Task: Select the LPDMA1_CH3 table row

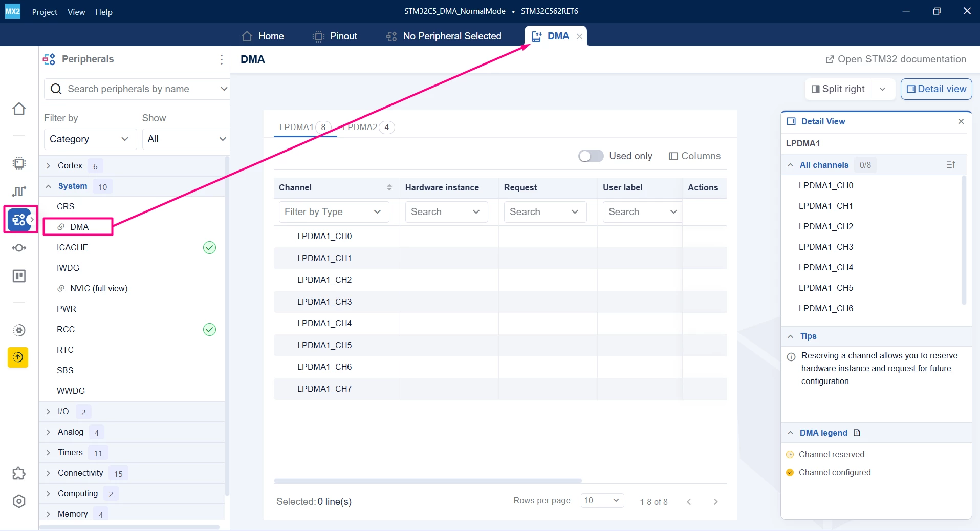Action: [x=500, y=302]
